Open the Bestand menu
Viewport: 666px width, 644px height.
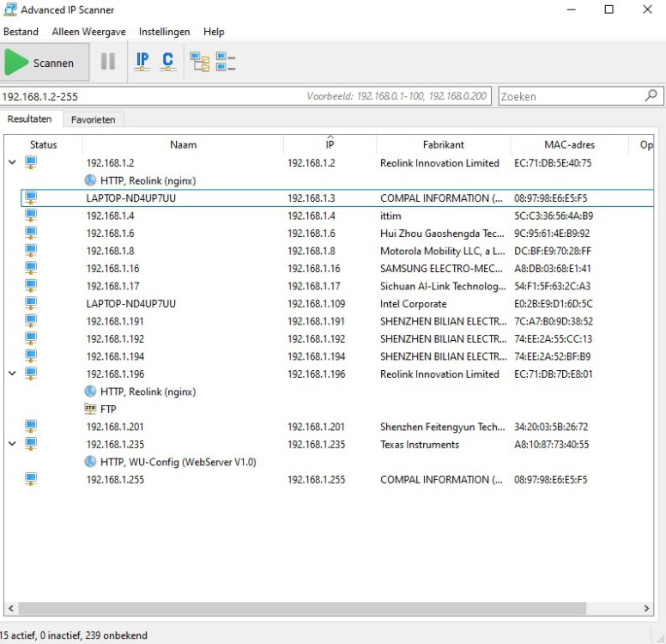coord(21,32)
